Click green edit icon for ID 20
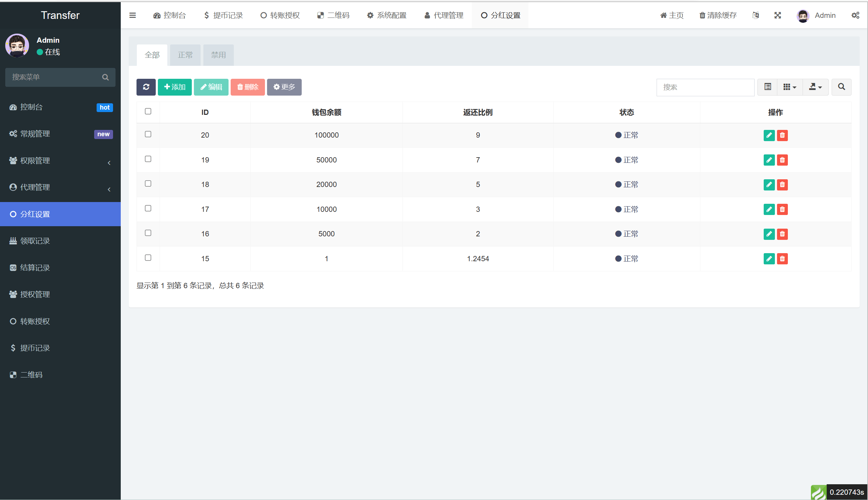This screenshot has height=500, width=868. tap(769, 135)
